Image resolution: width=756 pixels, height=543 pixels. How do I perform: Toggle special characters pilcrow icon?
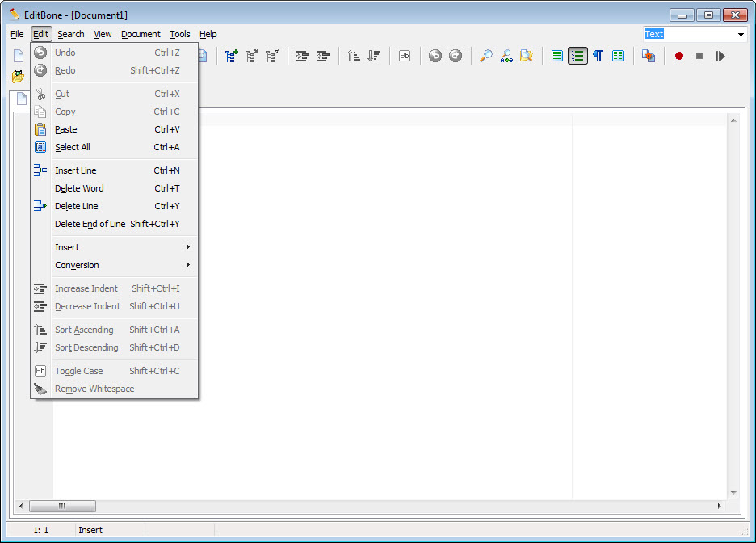[x=598, y=56]
